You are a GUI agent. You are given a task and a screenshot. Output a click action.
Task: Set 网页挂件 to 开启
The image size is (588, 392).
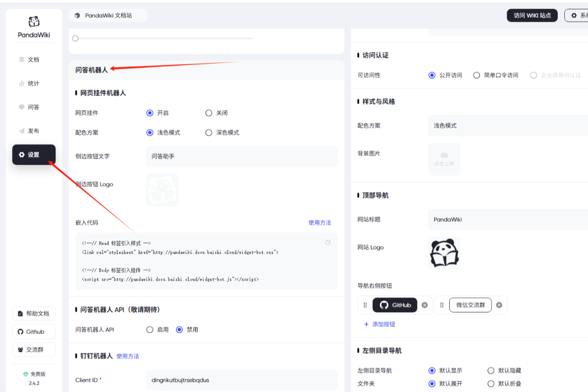pos(150,113)
